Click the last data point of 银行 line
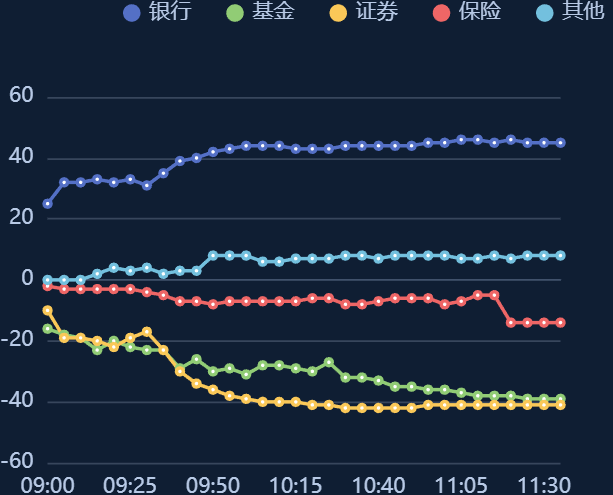The image size is (613, 495). pos(560,143)
